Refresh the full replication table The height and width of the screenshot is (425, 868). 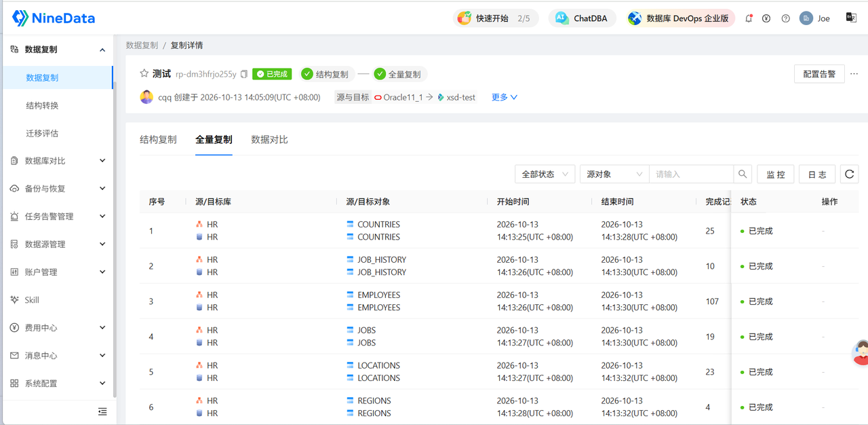coord(849,174)
